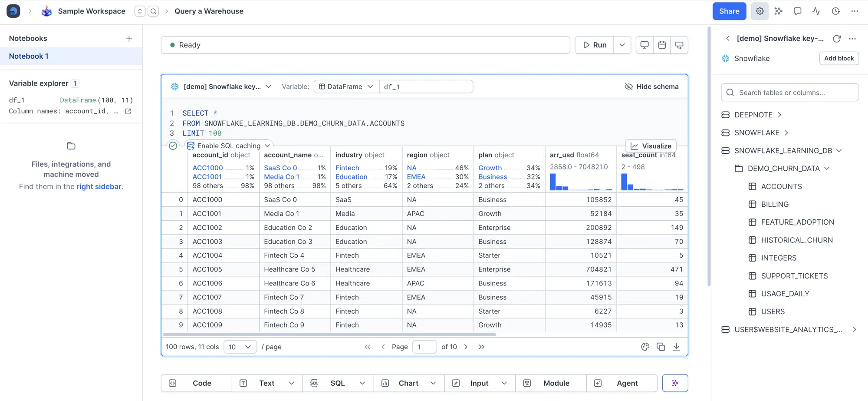Open the version history clock icon
Image resolution: width=868 pixels, height=401 pixels.
pos(836,11)
